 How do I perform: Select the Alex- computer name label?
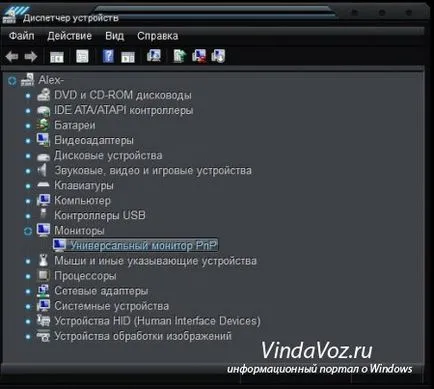click(x=51, y=80)
